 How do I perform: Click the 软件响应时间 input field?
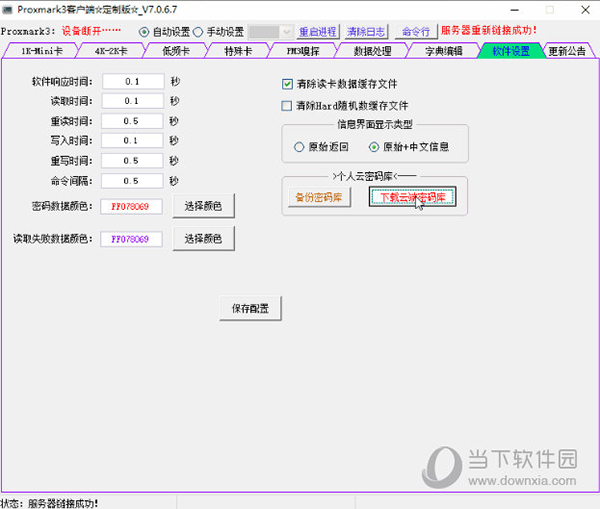(x=133, y=82)
